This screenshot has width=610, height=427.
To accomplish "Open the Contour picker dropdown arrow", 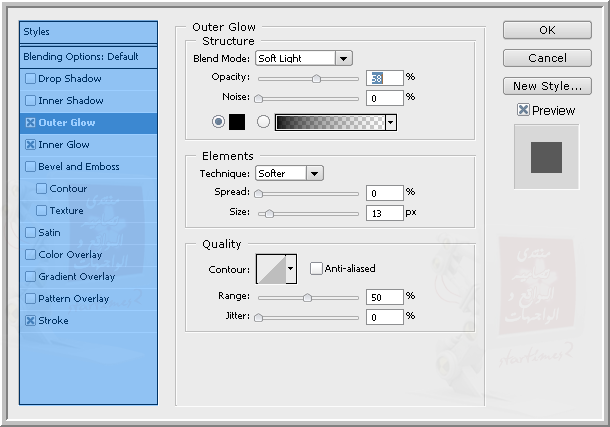I will [x=291, y=268].
